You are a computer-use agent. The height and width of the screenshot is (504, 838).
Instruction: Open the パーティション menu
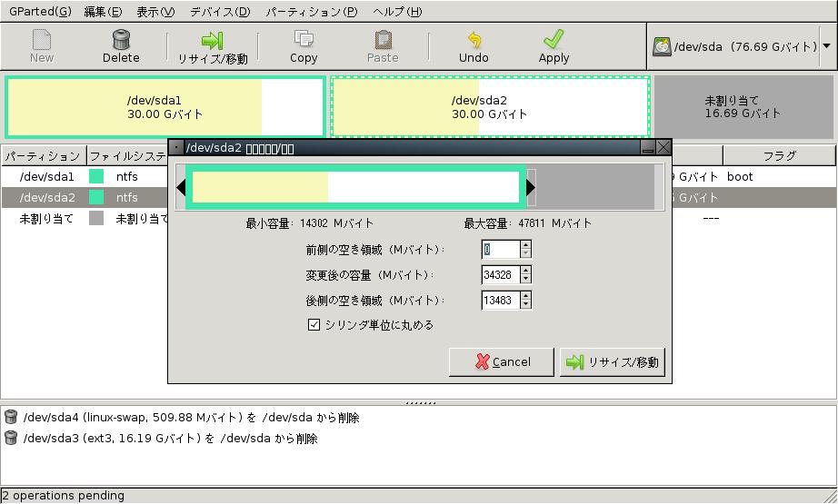coord(311,12)
